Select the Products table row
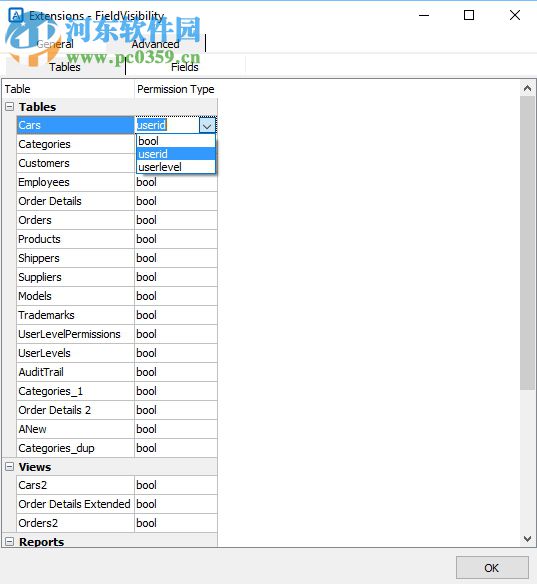 (75, 239)
